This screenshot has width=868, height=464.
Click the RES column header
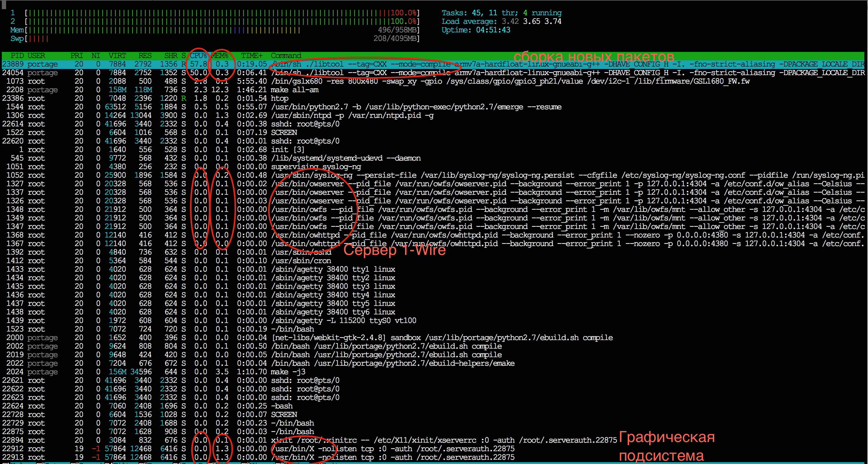pyautogui.click(x=145, y=56)
